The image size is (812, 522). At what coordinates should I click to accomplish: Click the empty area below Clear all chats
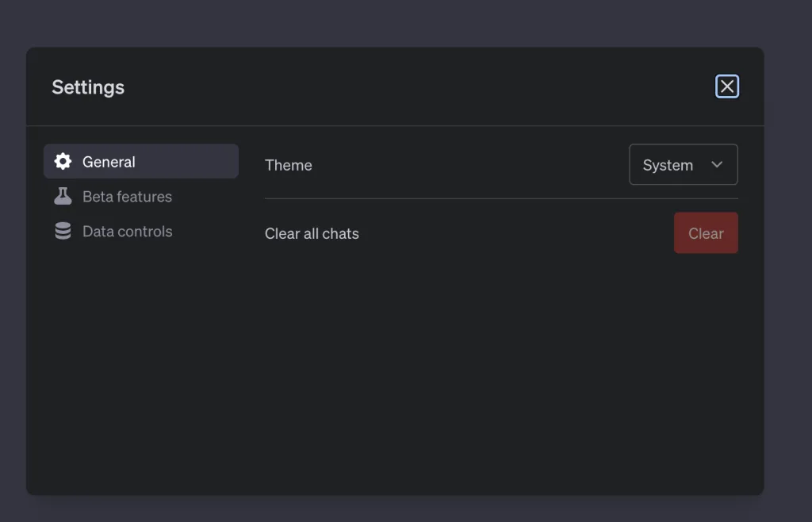pyautogui.click(x=501, y=373)
